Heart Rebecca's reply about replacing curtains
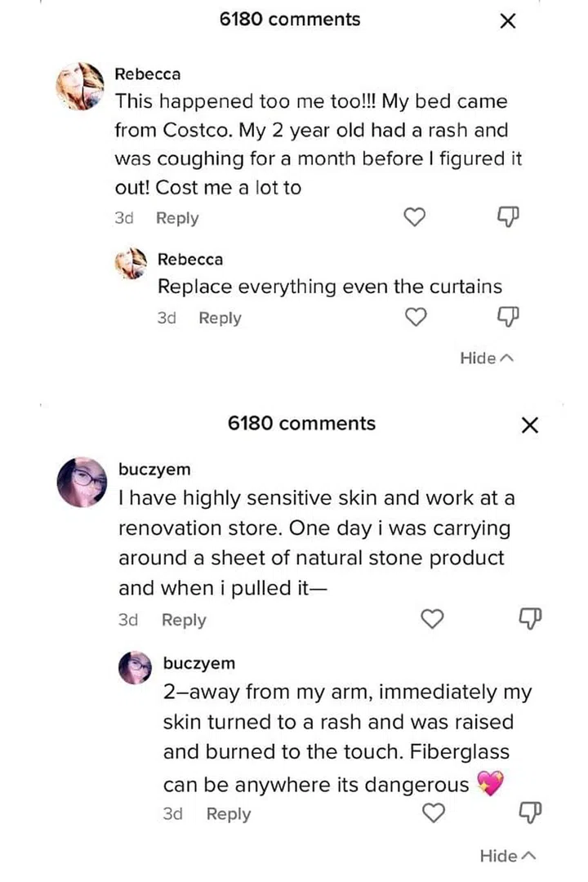This screenshot has height=882, width=588. pyautogui.click(x=416, y=317)
